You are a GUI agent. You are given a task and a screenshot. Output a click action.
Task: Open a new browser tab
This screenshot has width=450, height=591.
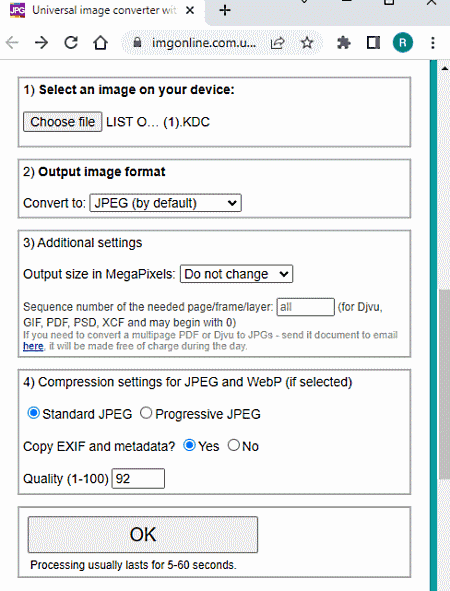pos(225,10)
